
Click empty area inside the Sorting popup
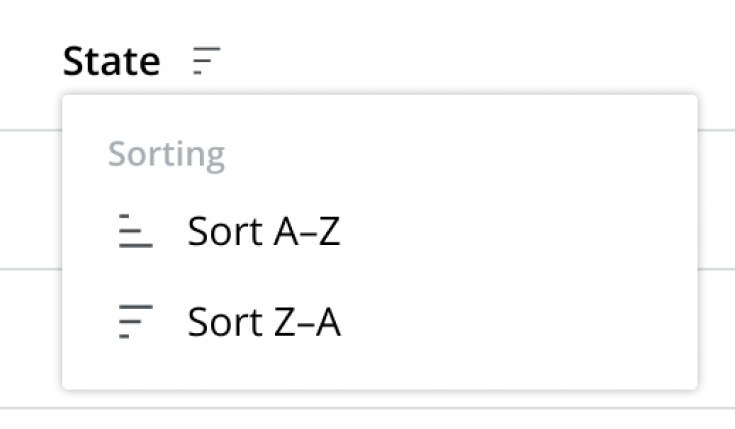[x=516, y=155]
